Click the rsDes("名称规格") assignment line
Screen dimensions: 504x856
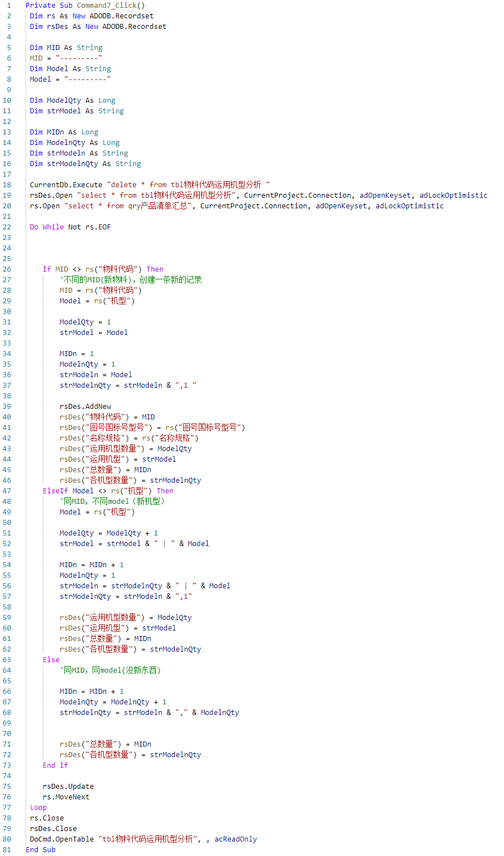click(129, 438)
